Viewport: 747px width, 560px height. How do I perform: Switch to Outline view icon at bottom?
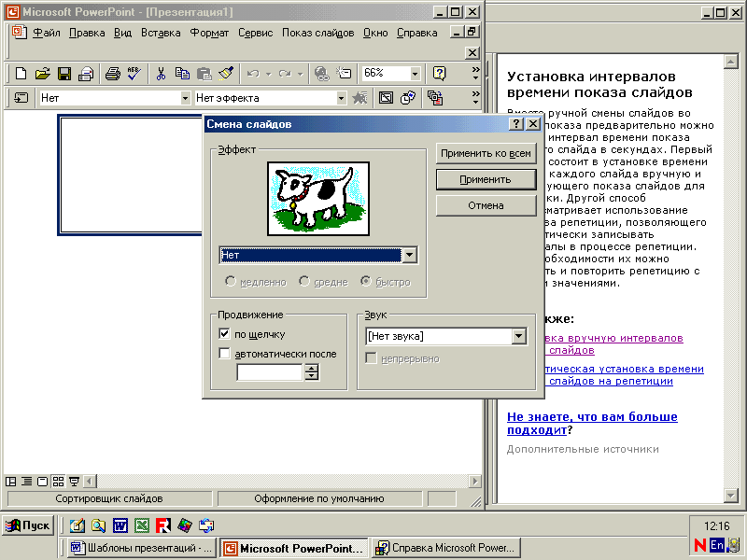point(27,482)
